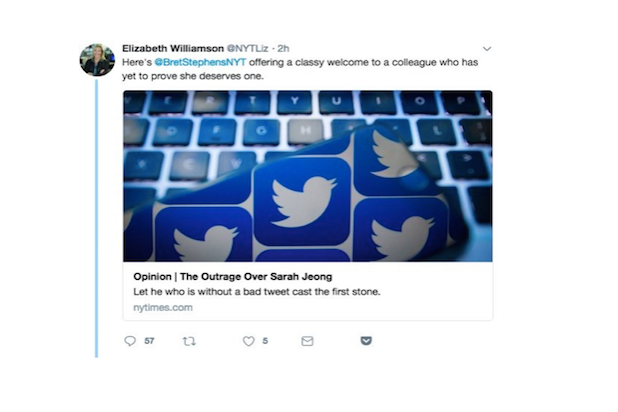Open the @BretStephensNYT mention link
This screenshot has height=412, width=618.
[x=200, y=62]
